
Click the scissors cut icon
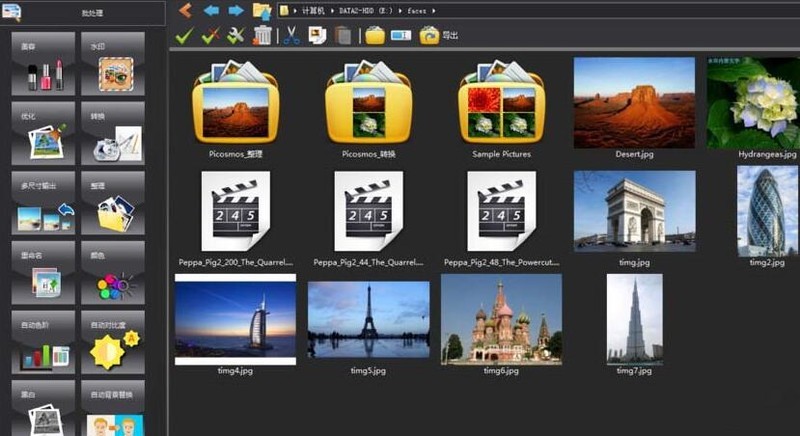[291, 36]
